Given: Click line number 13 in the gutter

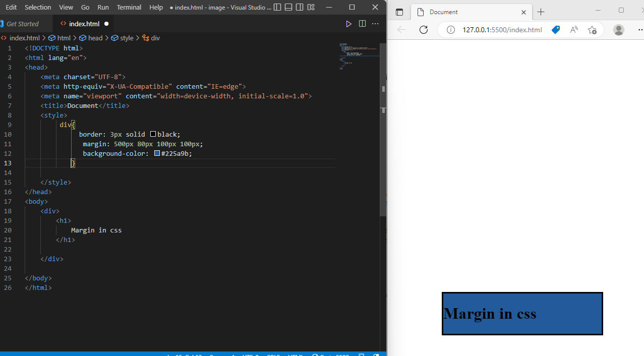Looking at the screenshot, I should click(8, 163).
